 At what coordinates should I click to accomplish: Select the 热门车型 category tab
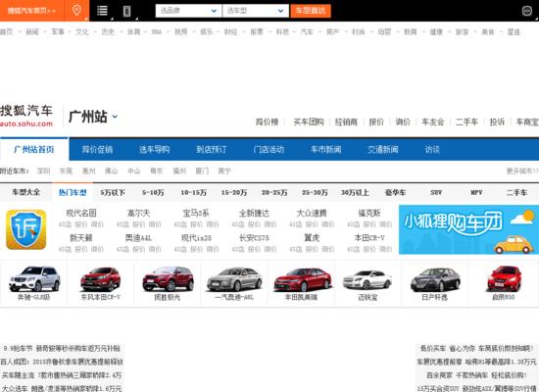pyautogui.click(x=73, y=192)
